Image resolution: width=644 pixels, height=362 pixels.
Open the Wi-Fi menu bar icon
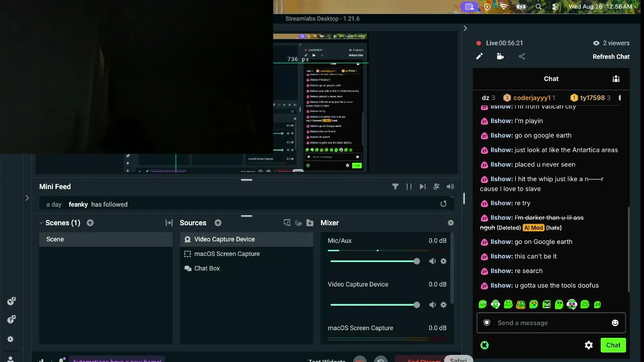(504, 7)
